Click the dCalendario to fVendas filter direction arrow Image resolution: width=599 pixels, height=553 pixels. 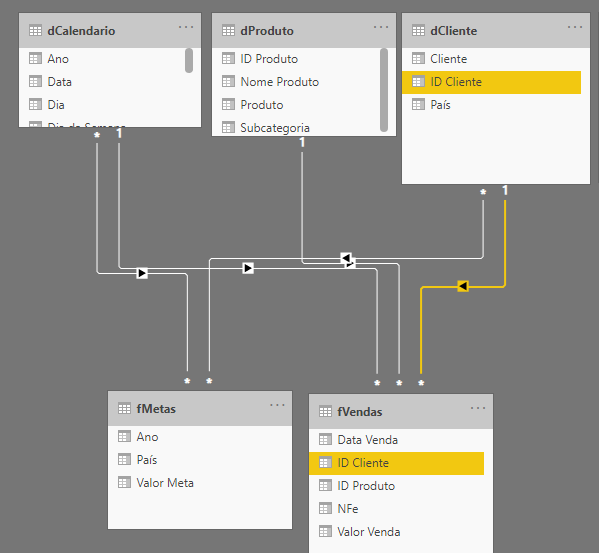pyautogui.click(x=248, y=268)
